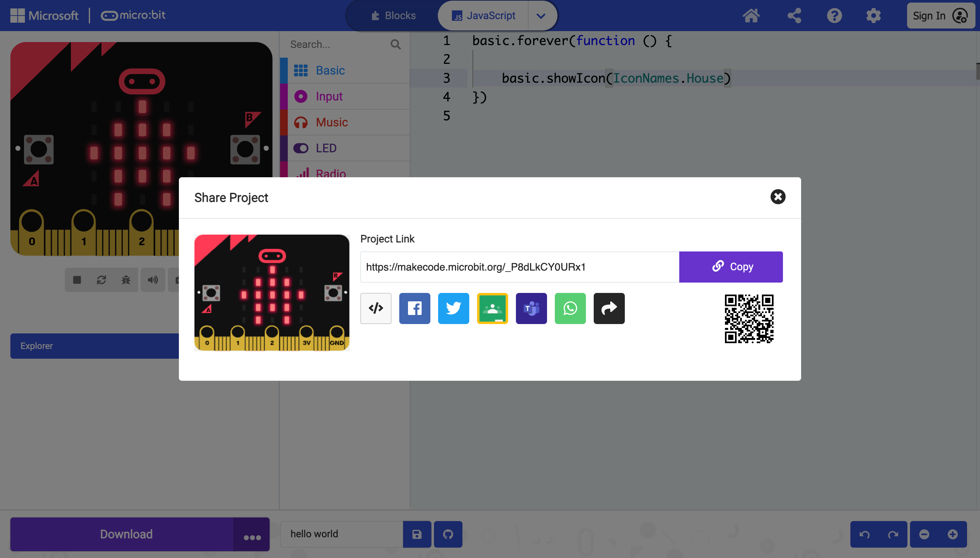Share project via WhatsApp
Image resolution: width=980 pixels, height=558 pixels.
pos(570,308)
